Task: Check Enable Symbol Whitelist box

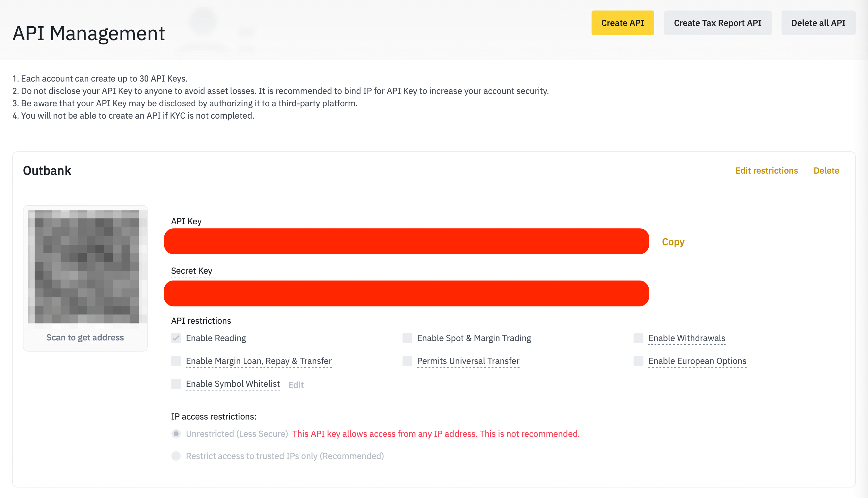Action: click(176, 384)
